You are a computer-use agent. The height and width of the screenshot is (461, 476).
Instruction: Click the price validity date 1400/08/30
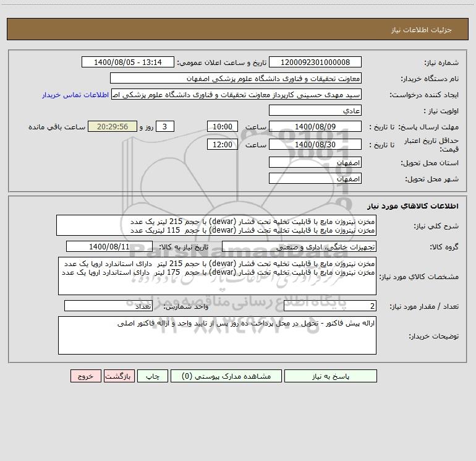point(315,144)
